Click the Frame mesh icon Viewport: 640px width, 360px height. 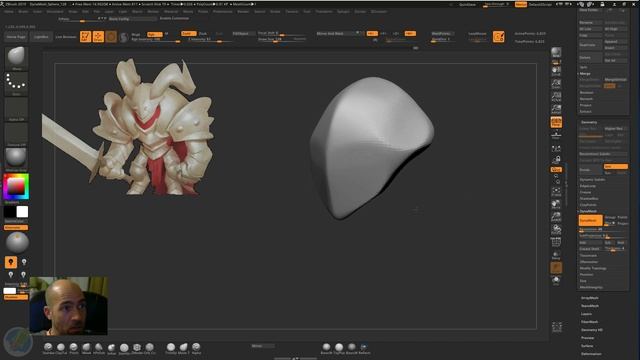[x=556, y=191]
